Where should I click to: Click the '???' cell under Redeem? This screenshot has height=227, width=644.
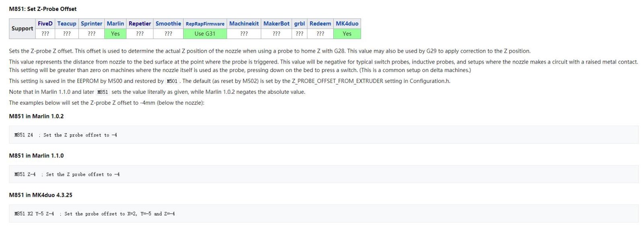pos(320,34)
